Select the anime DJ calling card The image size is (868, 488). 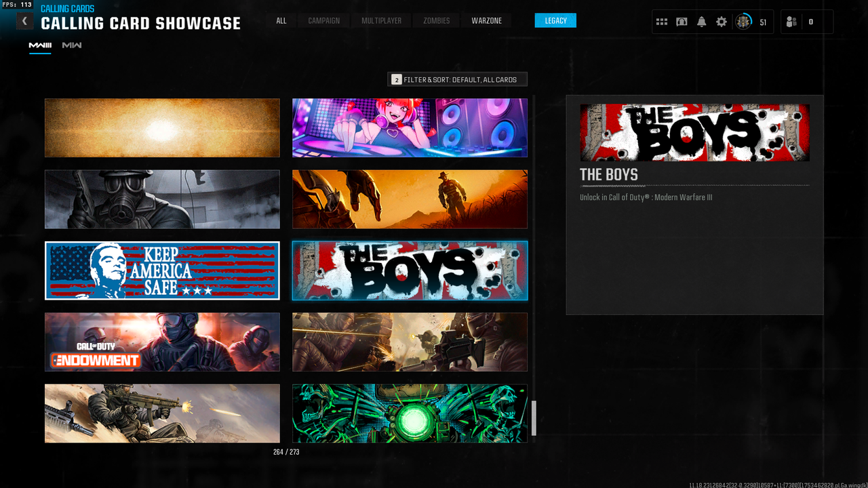click(410, 128)
